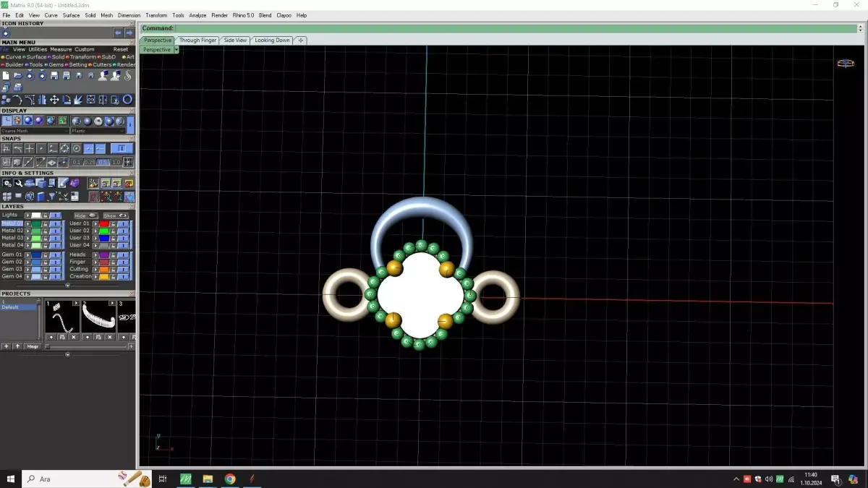Click the Mngr button in Projects panel
Screen dimensions: 868x488
click(x=33, y=346)
